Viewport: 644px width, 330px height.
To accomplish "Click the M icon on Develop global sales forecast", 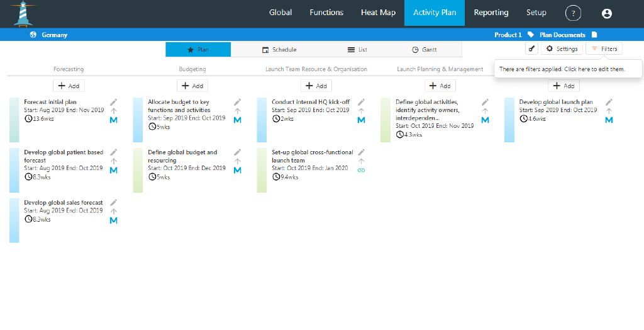I will tap(114, 220).
